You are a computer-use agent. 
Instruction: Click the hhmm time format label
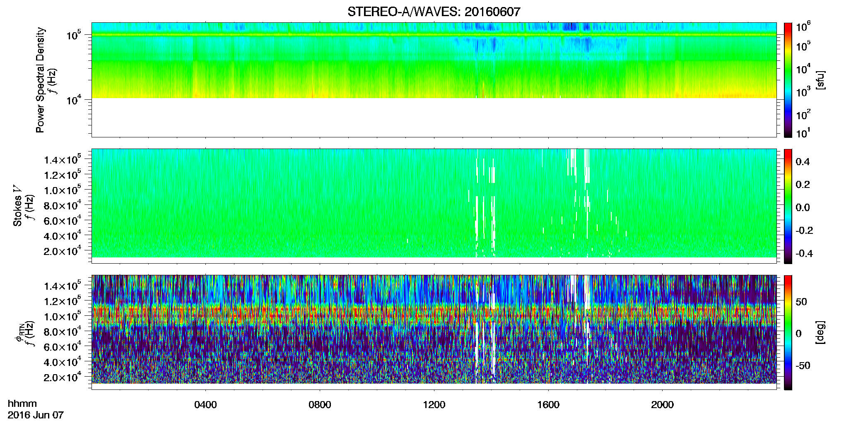22,404
